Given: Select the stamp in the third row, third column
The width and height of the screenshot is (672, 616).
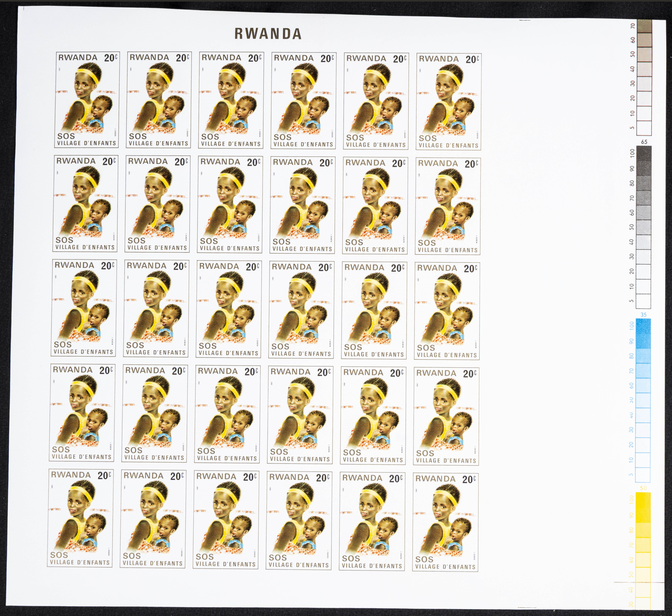Looking at the screenshot, I should point(229,309).
